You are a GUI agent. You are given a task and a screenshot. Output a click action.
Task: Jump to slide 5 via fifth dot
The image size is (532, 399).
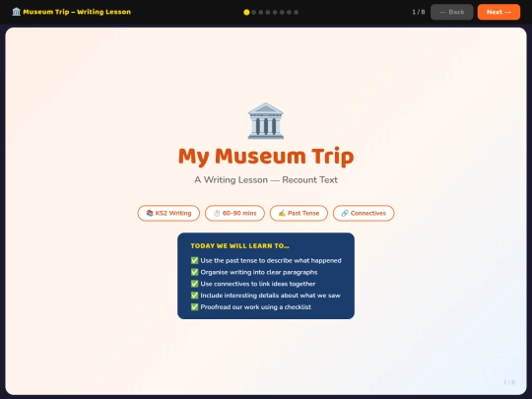pyautogui.click(x=275, y=12)
